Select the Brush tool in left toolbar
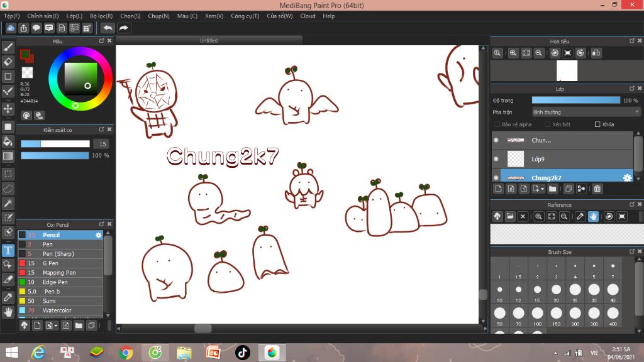 8,47
